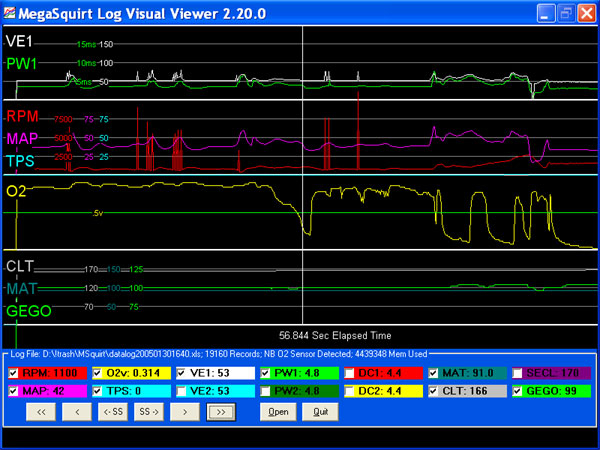Click the CLT graph label
Viewport: 600px width, 450px height.
click(x=20, y=266)
